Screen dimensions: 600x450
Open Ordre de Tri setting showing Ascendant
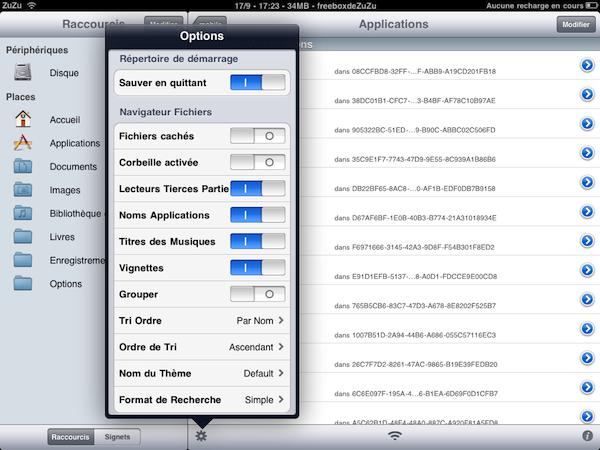(202, 347)
